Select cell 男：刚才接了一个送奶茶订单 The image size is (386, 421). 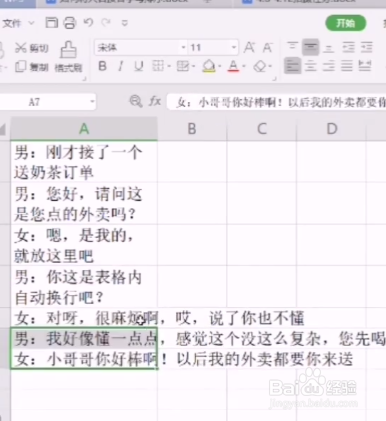pos(84,162)
